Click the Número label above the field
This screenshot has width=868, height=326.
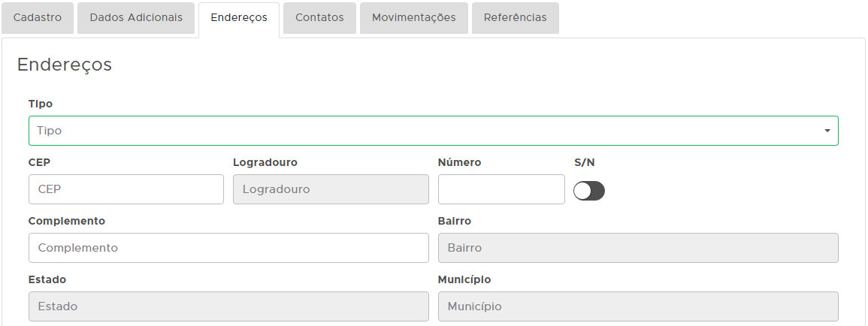click(459, 162)
